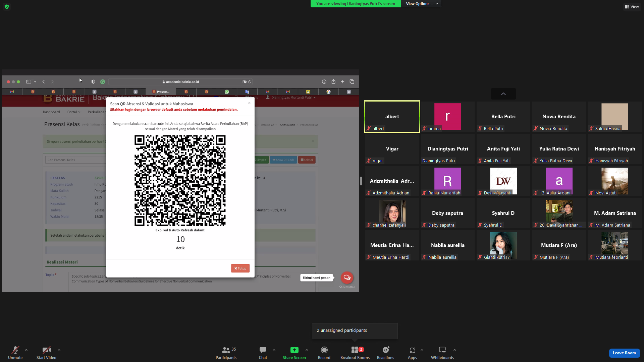Click the translate icon in address bar

244,82
